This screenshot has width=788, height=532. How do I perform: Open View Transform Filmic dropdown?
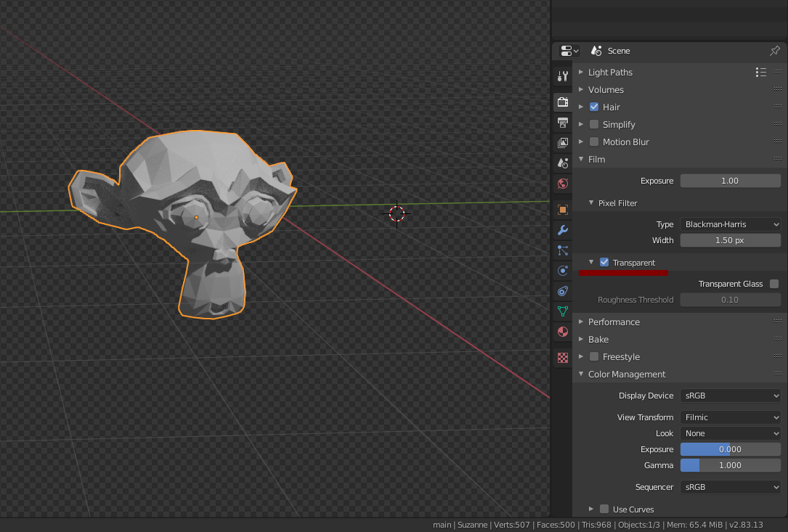tap(730, 417)
